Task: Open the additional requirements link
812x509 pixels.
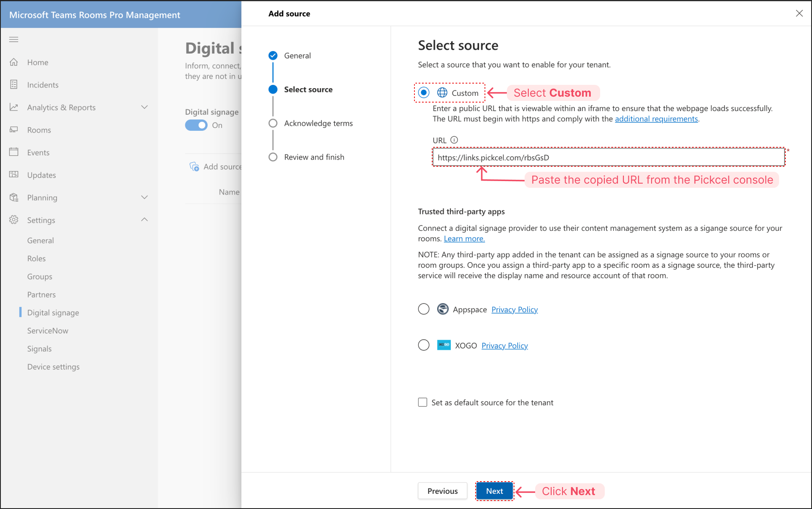Action: (x=656, y=119)
